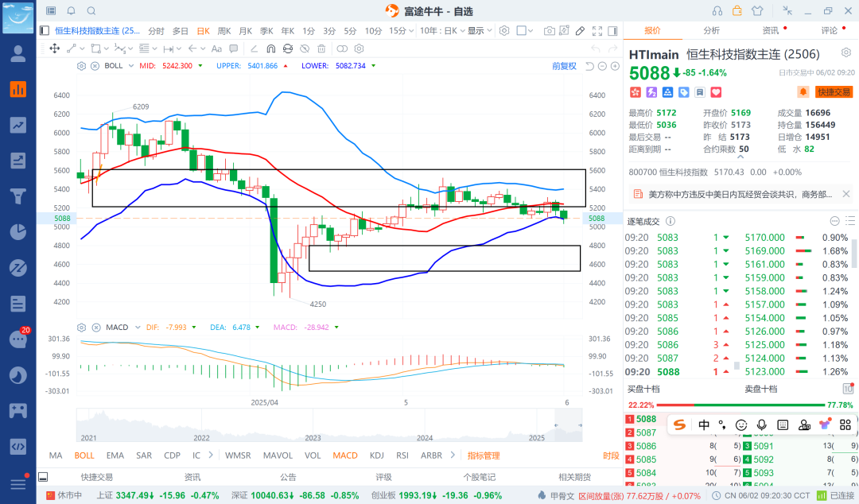Open the orange bar-chart quotes sidebar icon
Image resolution: width=859 pixels, height=504 pixels.
click(18, 89)
